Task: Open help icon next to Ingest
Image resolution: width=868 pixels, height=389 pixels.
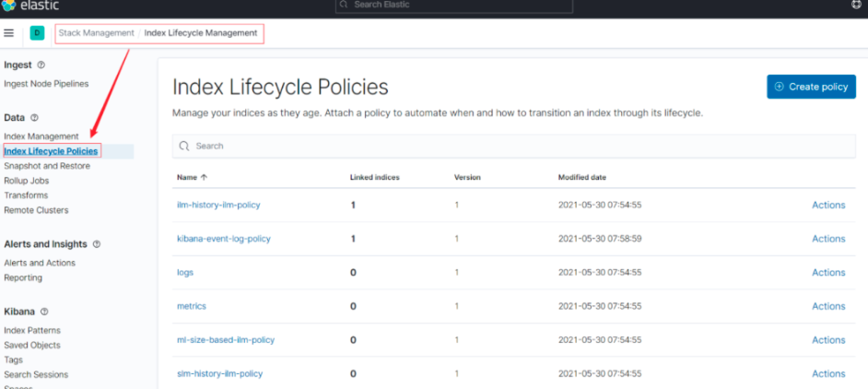Action: tap(41, 65)
